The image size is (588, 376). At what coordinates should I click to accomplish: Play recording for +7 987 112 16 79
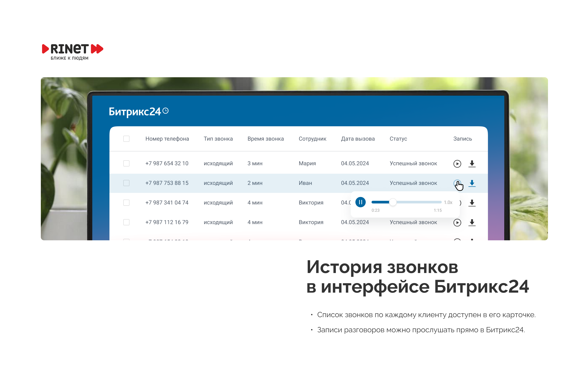[457, 223]
